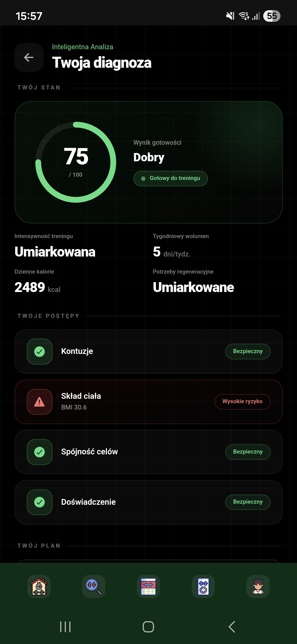Screen dimensions: 297x644
Task: Open the home gym tab icon
Action: pyautogui.click(x=39, y=586)
